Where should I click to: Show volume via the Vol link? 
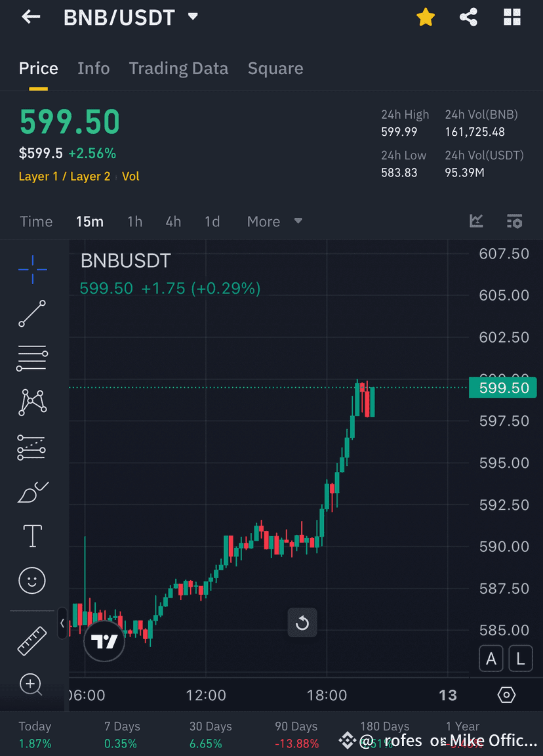click(x=131, y=176)
